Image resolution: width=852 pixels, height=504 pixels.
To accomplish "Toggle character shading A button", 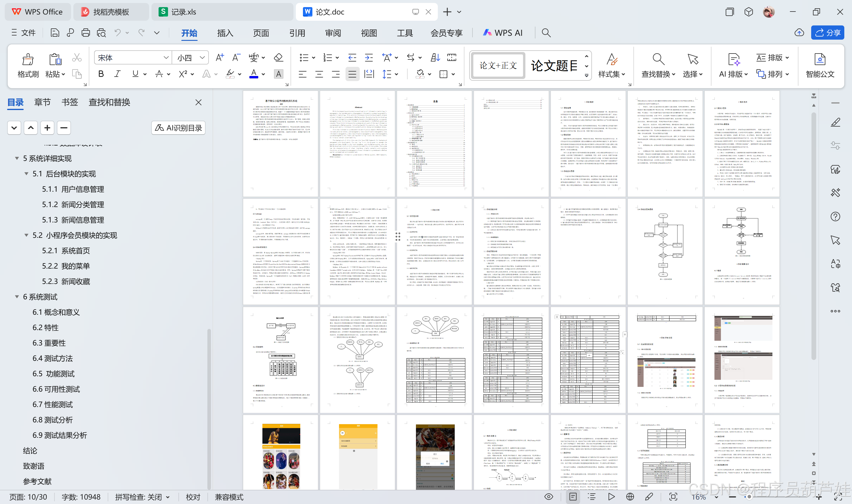I will pos(278,74).
